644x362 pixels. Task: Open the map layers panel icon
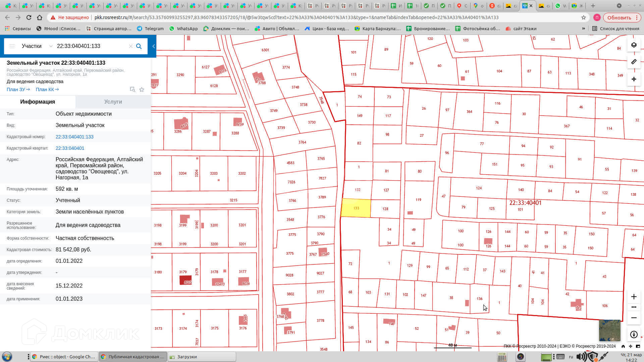[x=634, y=45]
